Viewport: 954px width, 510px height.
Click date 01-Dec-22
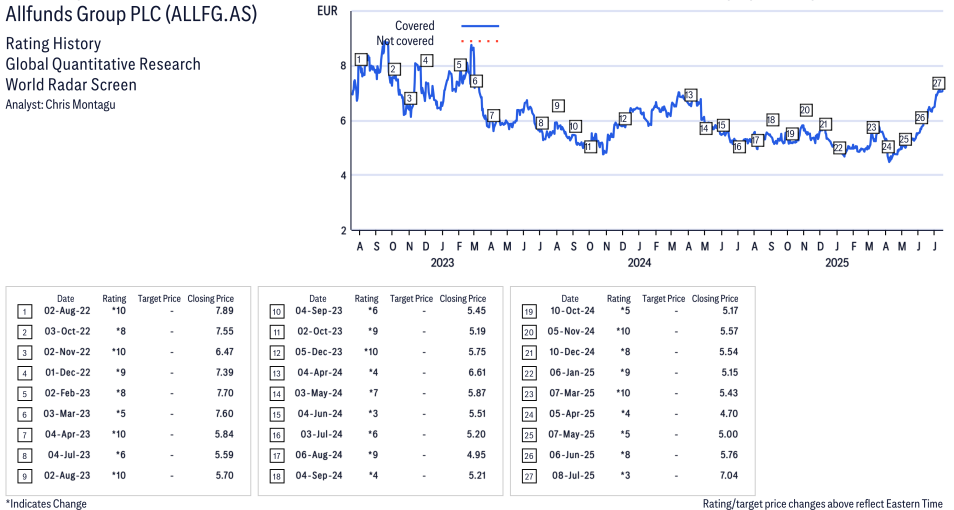pos(67,372)
